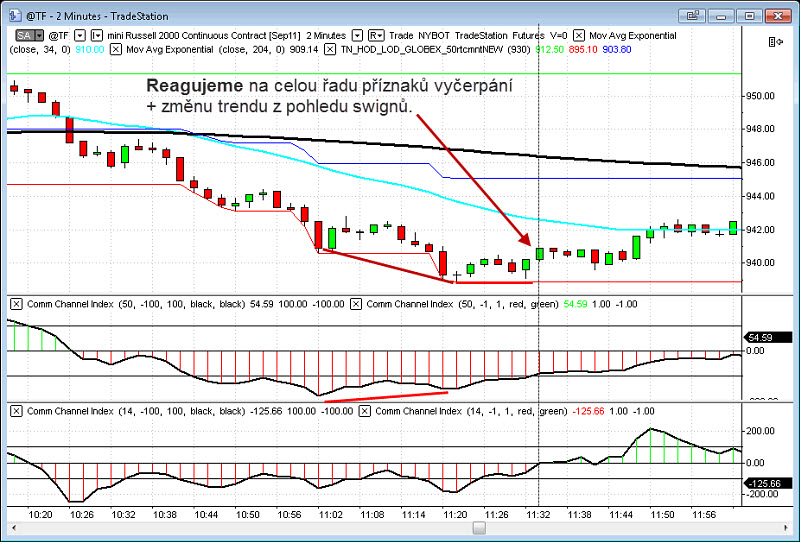The width and height of the screenshot is (800, 542).
Task: Click the 944.00 price axis label
Action: coord(760,196)
